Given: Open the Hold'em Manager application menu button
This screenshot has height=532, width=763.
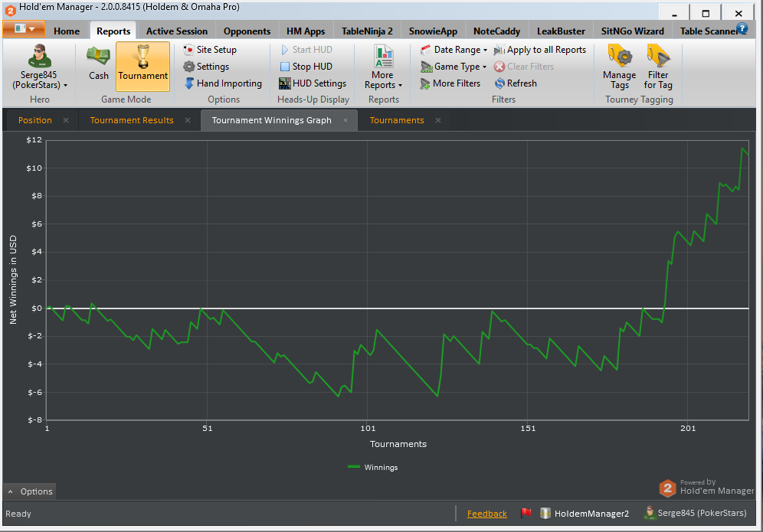Looking at the screenshot, I should pyautogui.click(x=24, y=29).
